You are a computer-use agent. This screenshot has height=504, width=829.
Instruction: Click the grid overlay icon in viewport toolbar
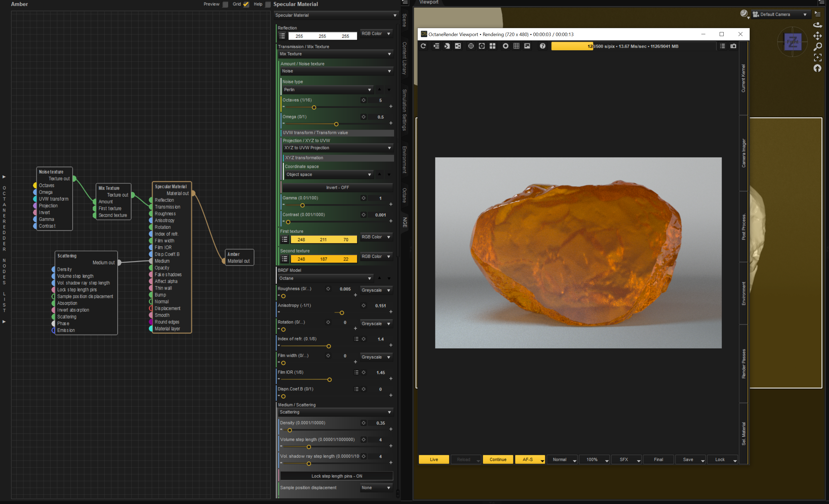pos(516,46)
